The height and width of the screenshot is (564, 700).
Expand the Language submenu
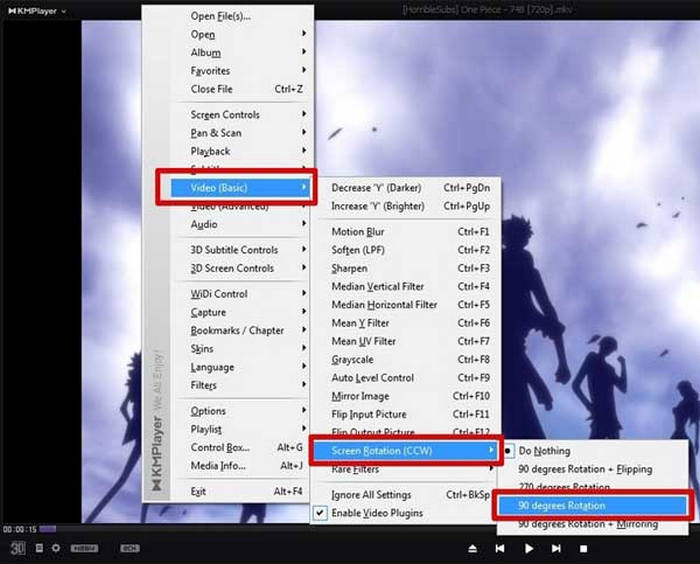pos(241,367)
